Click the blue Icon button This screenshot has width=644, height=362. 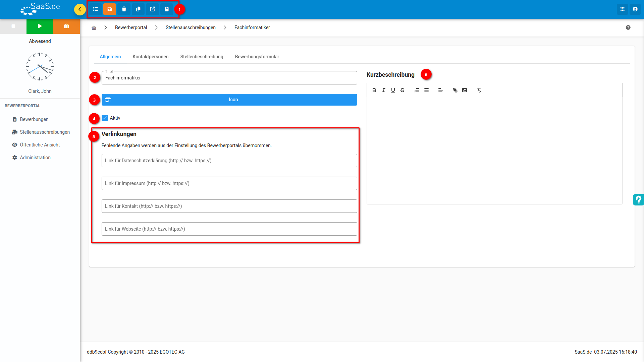(x=229, y=100)
